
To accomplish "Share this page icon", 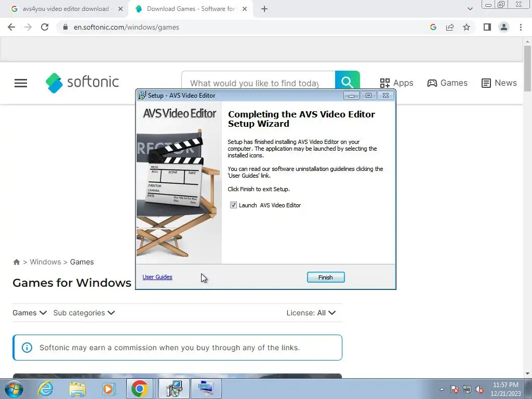I will point(450,27).
